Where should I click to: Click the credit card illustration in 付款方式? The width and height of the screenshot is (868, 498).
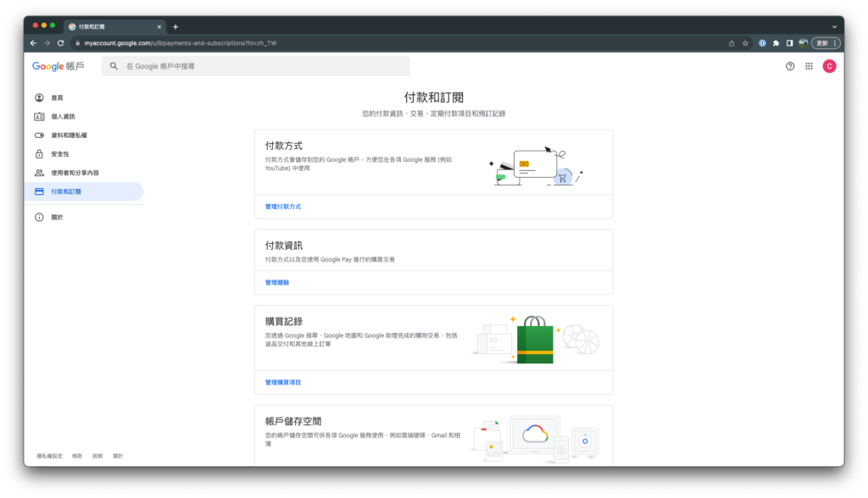click(536, 166)
